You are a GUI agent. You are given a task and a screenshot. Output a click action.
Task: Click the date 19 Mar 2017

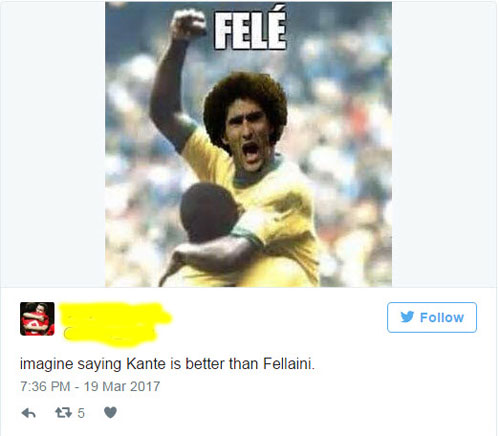(x=122, y=387)
